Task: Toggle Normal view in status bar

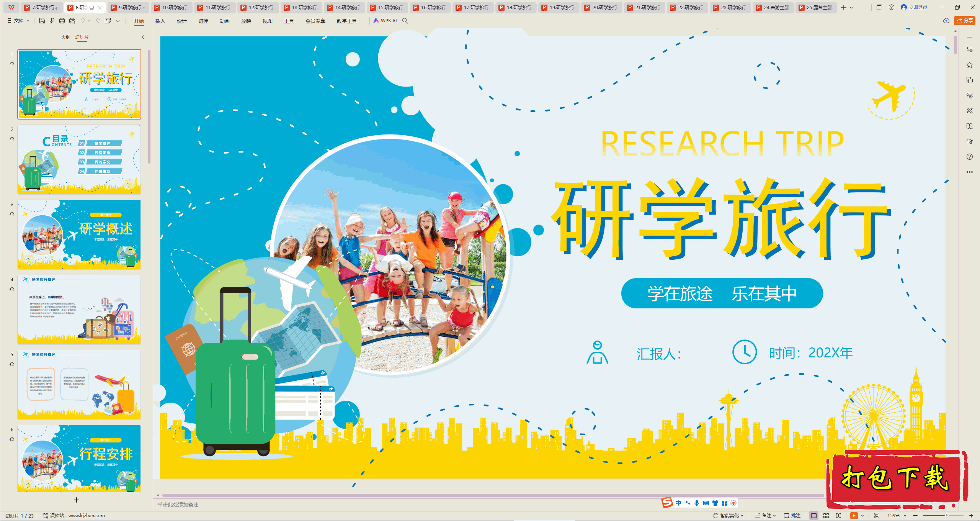Action: [x=814, y=516]
